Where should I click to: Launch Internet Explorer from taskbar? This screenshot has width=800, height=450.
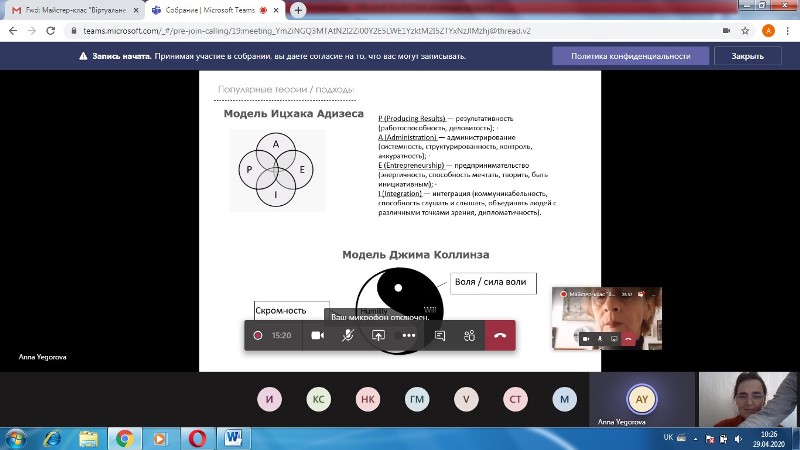coord(53,438)
